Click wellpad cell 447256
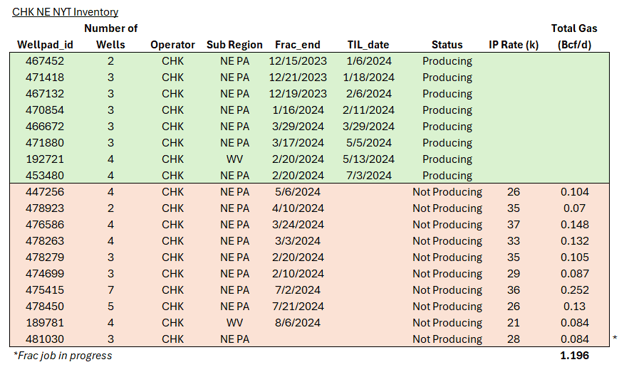This screenshot has height=372, width=624. coord(45,192)
